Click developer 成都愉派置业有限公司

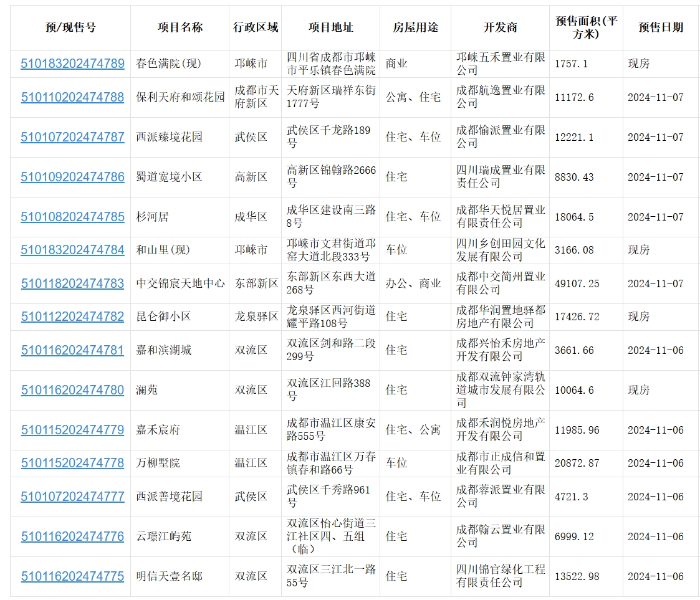point(501,137)
